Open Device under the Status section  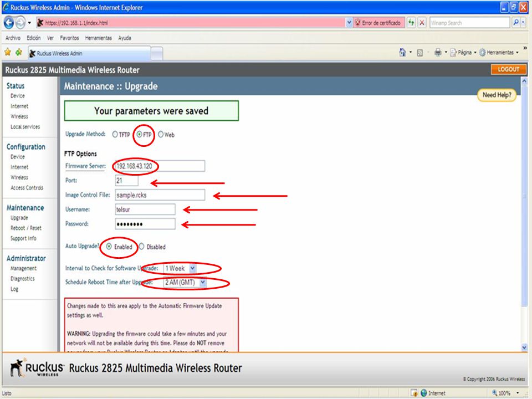[17, 96]
